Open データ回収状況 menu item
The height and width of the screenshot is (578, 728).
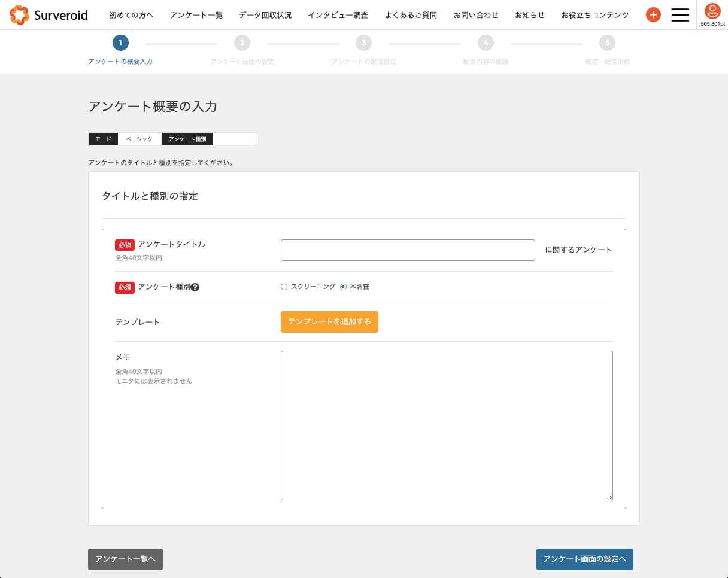(x=265, y=15)
